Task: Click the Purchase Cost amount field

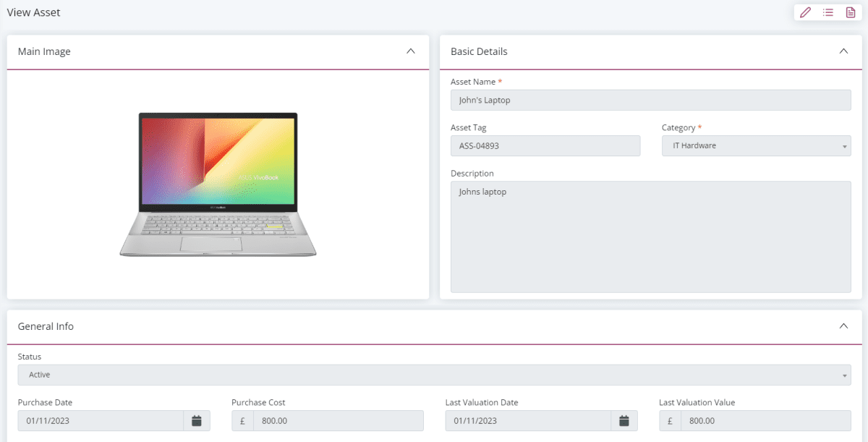Action: (339, 421)
